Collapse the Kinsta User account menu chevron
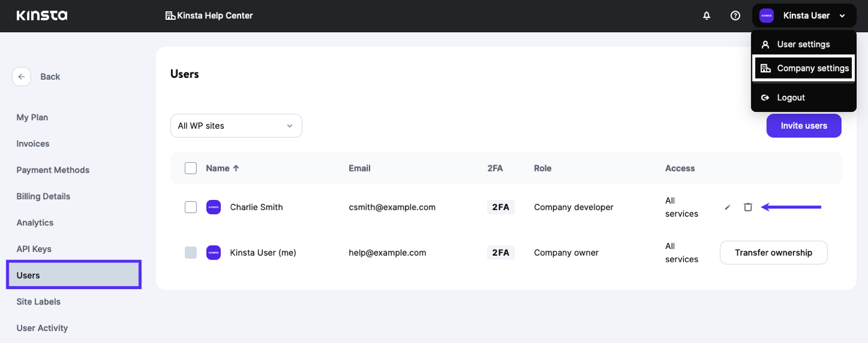 (842, 16)
